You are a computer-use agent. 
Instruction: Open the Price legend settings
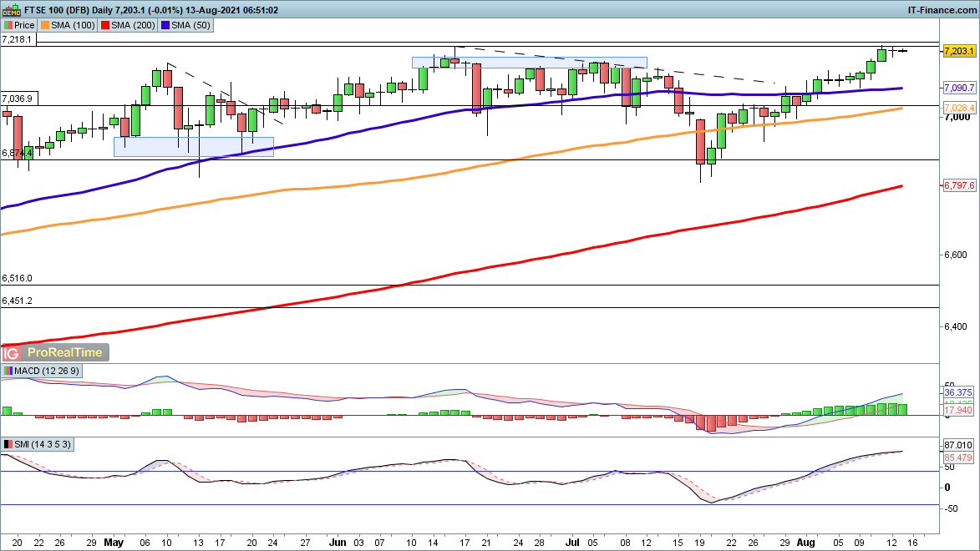(x=24, y=26)
